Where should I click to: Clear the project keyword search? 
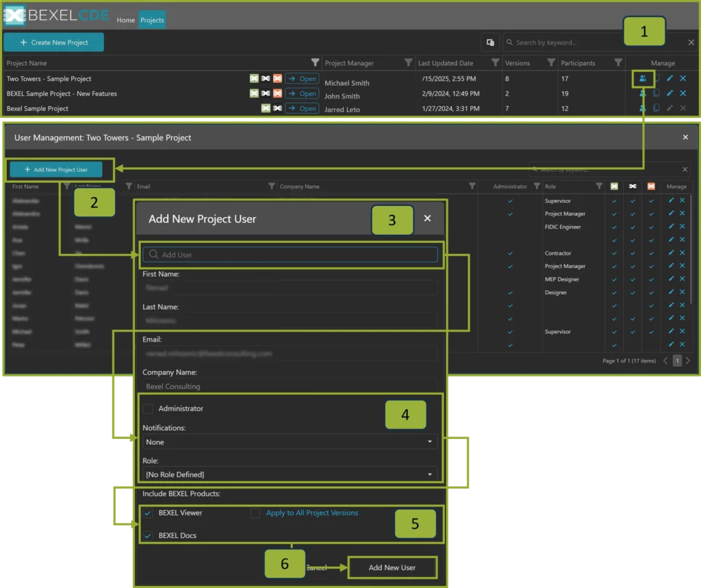point(691,42)
